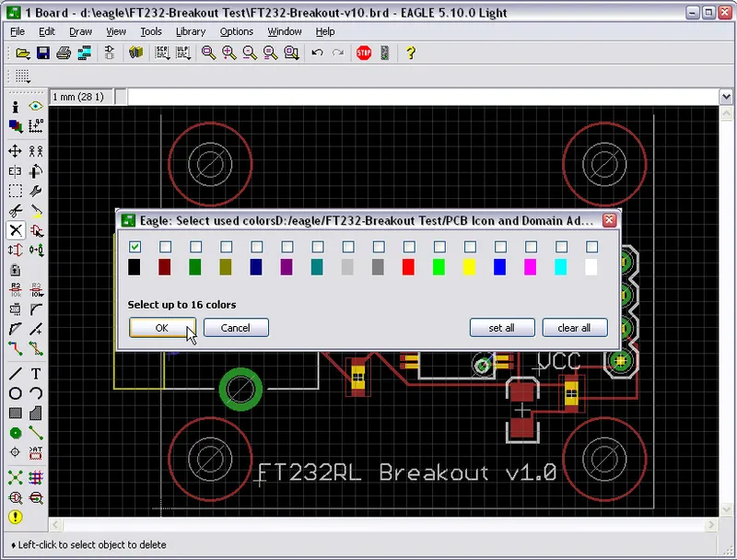This screenshot has width=737, height=560.
Task: Enable the rightmost color checkbox
Action: [x=591, y=247]
